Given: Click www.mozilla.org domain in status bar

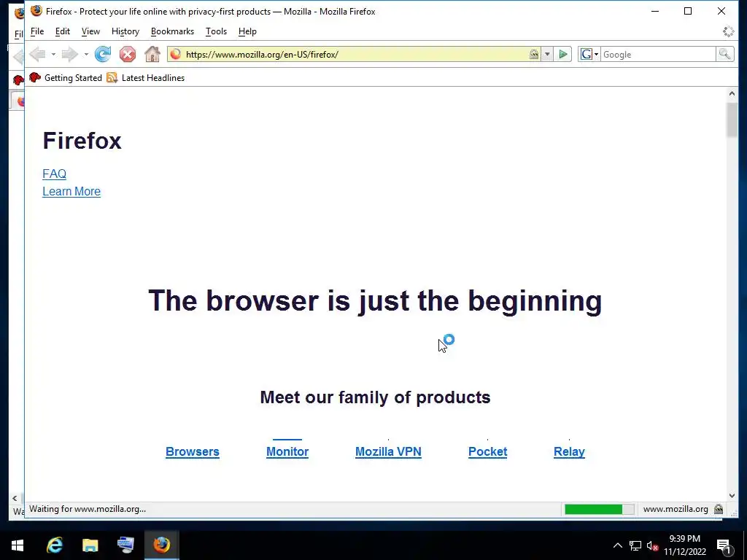Looking at the screenshot, I should pos(676,509).
